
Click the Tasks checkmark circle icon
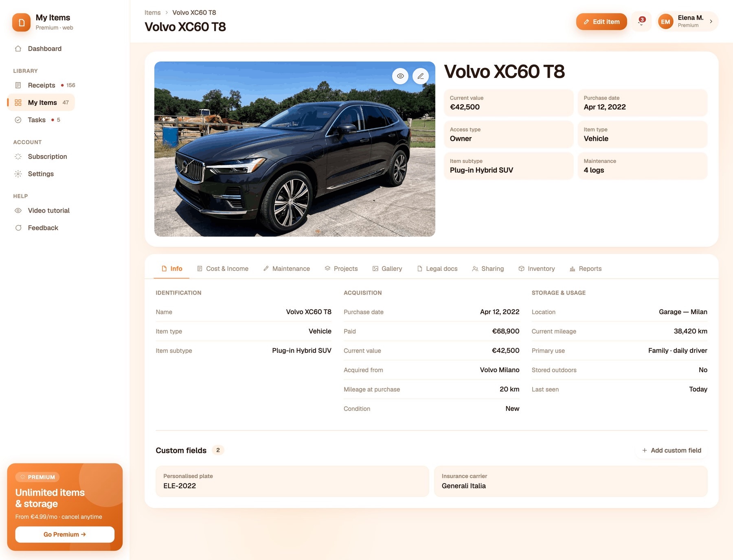18,120
